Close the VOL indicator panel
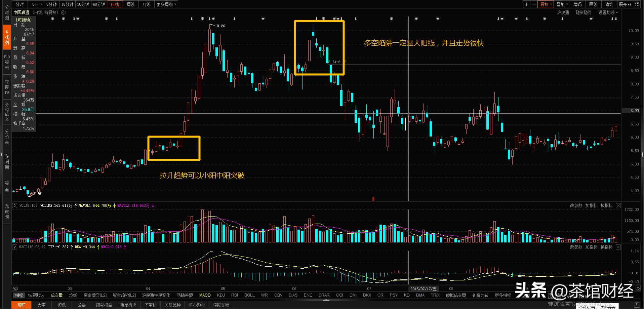Image resolution: width=644 pixels, height=309 pixels. tap(618, 205)
